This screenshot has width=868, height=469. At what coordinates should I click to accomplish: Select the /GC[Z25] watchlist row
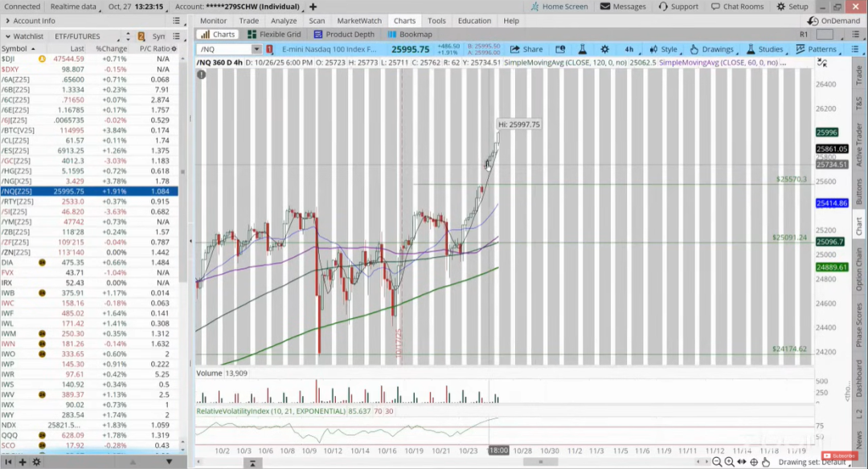[89, 161]
